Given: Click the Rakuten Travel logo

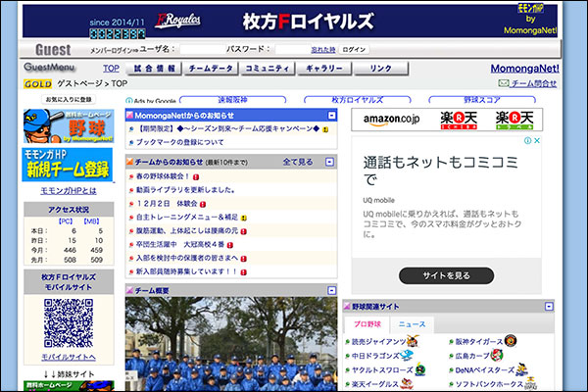Looking at the screenshot, I should click(x=515, y=120).
